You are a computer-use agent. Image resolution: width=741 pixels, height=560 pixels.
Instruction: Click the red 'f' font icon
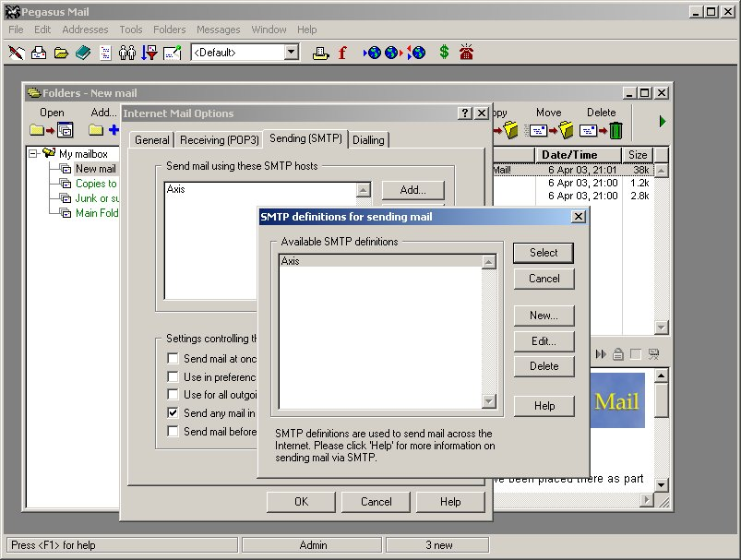click(342, 53)
